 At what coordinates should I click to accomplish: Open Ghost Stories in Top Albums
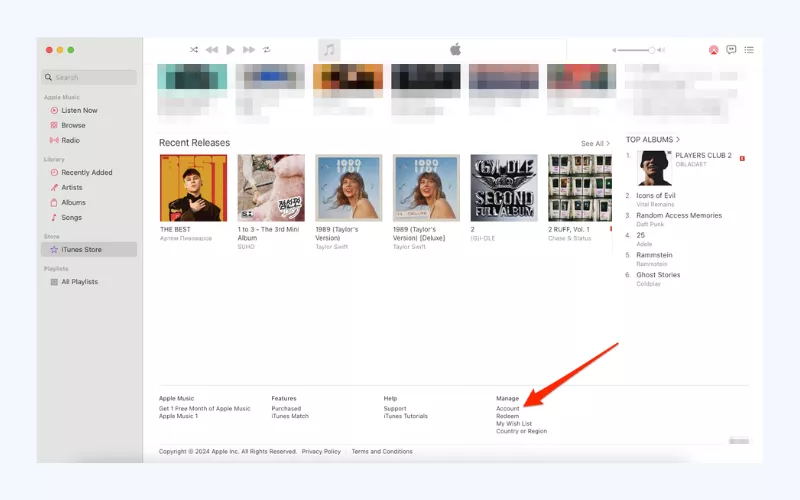pos(658,275)
